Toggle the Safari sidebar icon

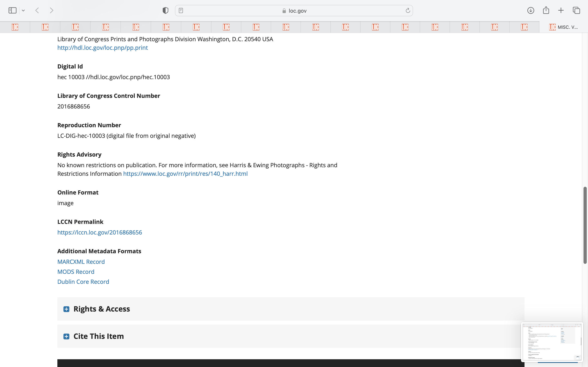(x=12, y=10)
